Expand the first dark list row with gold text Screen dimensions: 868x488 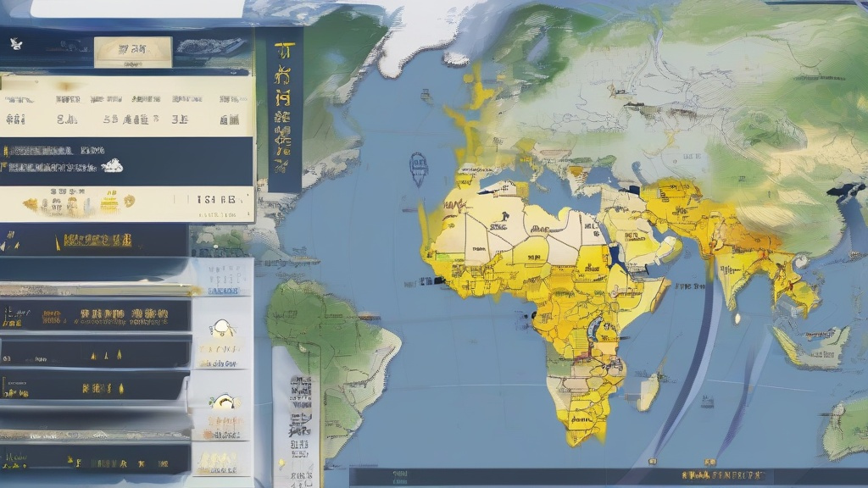[95, 316]
